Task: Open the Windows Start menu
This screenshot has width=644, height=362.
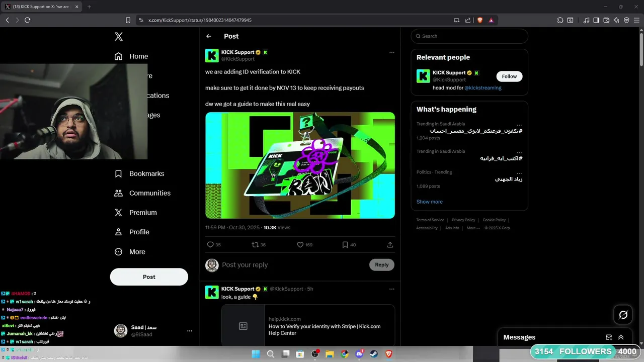Action: (x=256, y=354)
